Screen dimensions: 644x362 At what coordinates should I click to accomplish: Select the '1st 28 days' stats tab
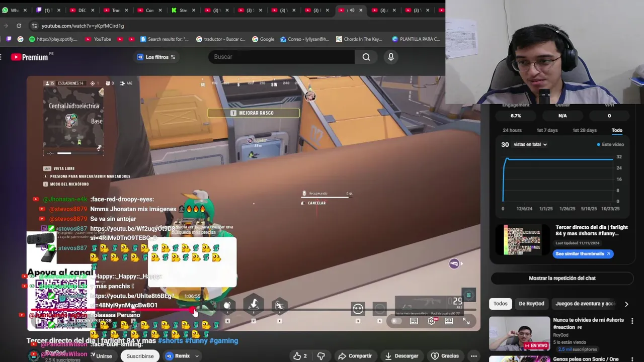(585, 130)
